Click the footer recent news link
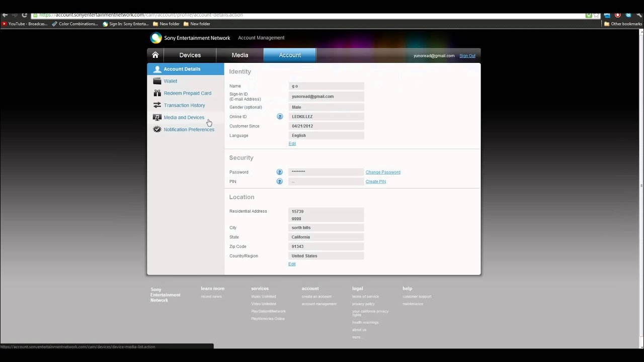The width and height of the screenshot is (644, 362). coord(211,297)
